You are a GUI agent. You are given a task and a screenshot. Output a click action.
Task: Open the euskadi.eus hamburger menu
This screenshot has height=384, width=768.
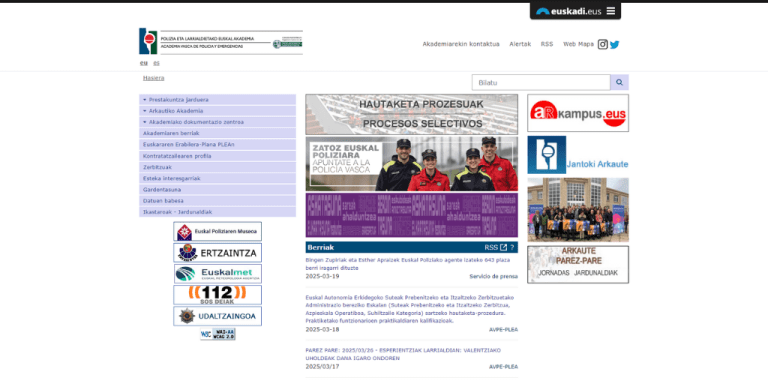point(610,11)
